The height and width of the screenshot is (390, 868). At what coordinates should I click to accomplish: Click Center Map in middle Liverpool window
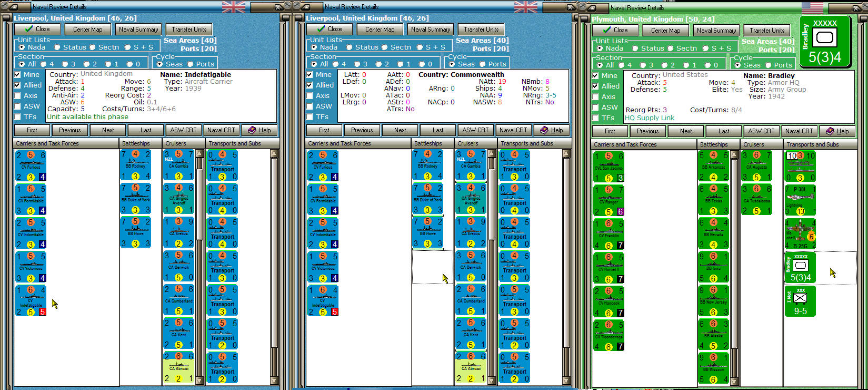[380, 29]
